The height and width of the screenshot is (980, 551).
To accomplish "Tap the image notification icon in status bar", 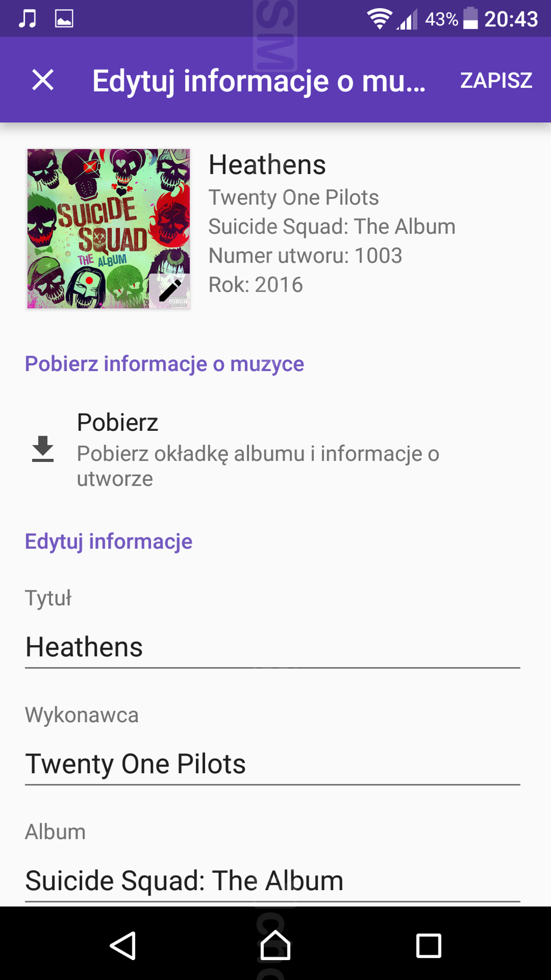I will point(64,19).
